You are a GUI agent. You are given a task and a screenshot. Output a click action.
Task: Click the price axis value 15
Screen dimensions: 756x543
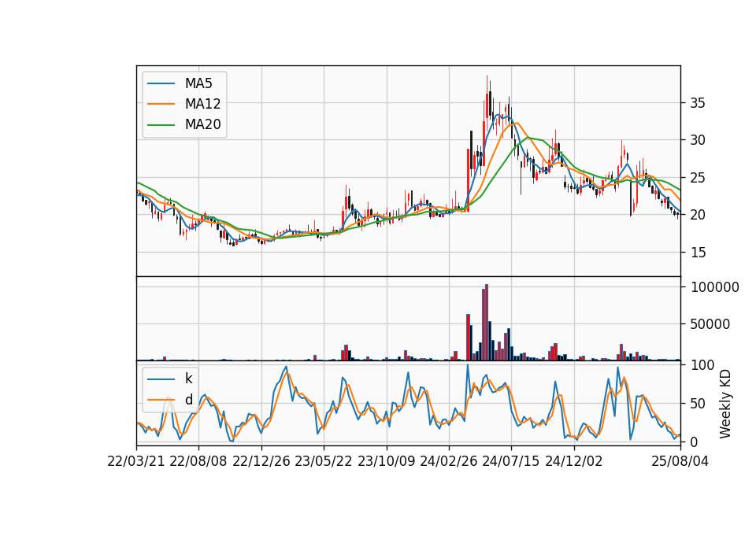(698, 253)
